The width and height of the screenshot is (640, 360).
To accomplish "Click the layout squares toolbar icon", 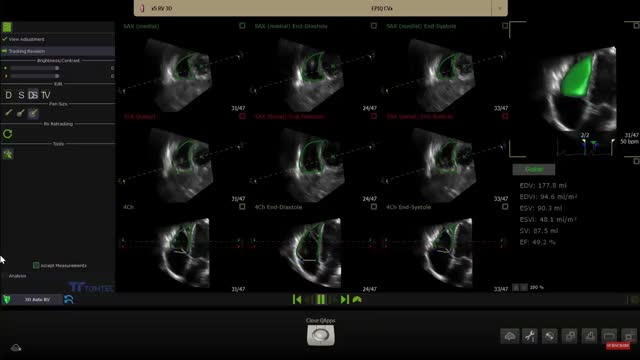I will click(x=569, y=336).
